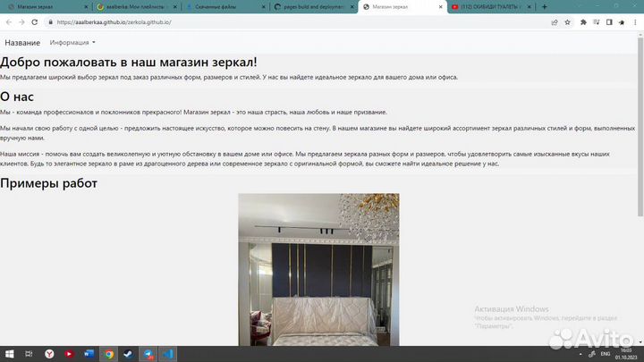Open Task View on the taskbar

(29, 354)
